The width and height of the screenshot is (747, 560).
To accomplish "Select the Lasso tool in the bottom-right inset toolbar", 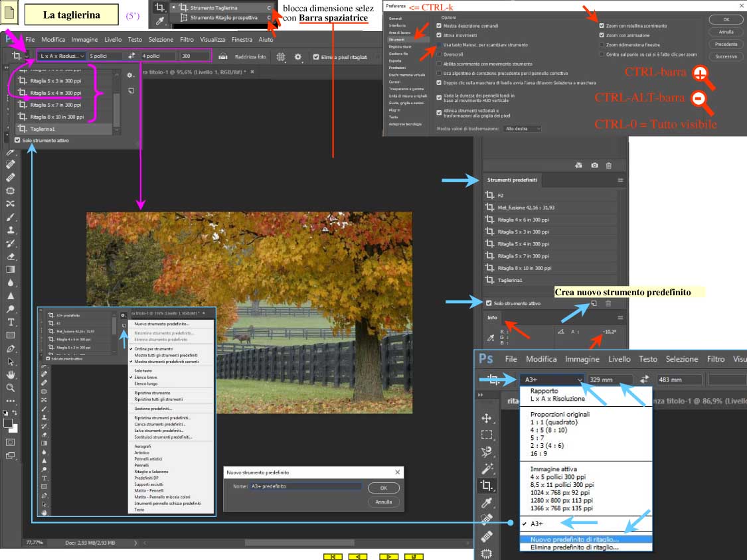I will [x=487, y=451].
